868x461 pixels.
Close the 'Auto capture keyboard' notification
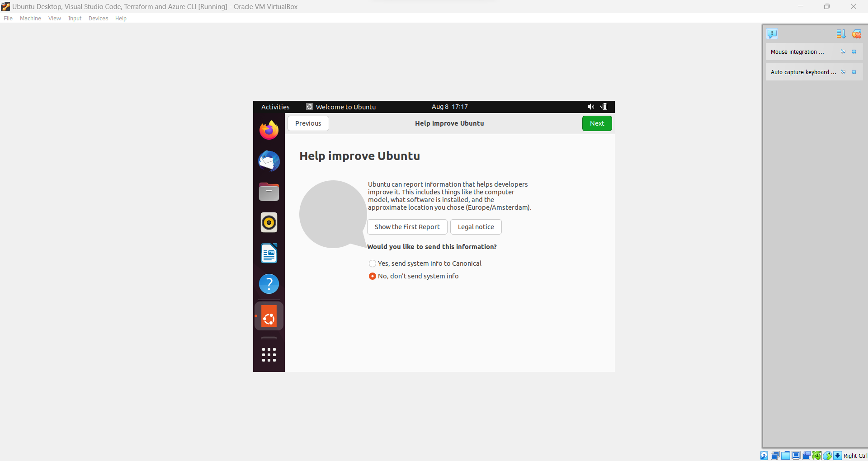pyautogui.click(x=854, y=72)
